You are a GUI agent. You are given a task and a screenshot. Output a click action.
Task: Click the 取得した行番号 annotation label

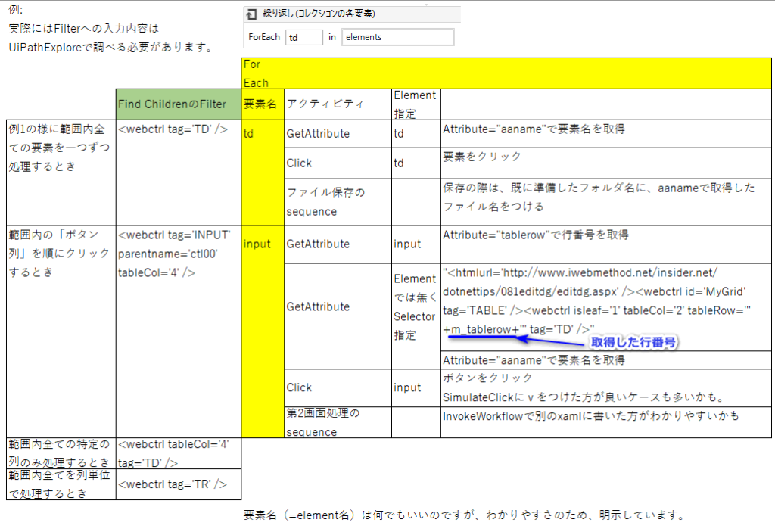pos(636,341)
